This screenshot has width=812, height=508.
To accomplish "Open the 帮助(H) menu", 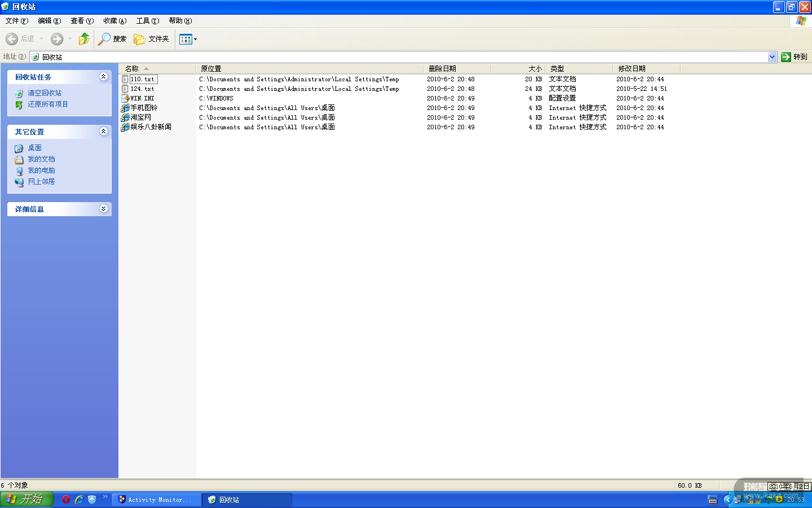I will coord(180,21).
